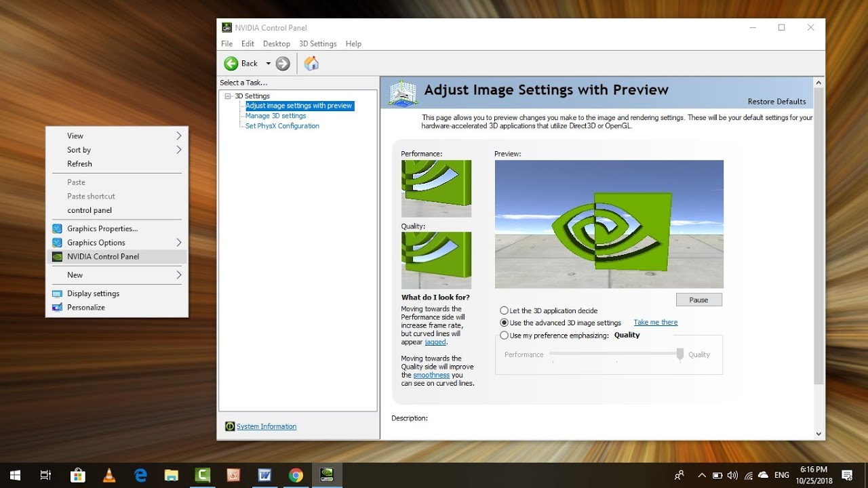Open the File menu
The width and height of the screenshot is (868, 488).
[x=226, y=43]
